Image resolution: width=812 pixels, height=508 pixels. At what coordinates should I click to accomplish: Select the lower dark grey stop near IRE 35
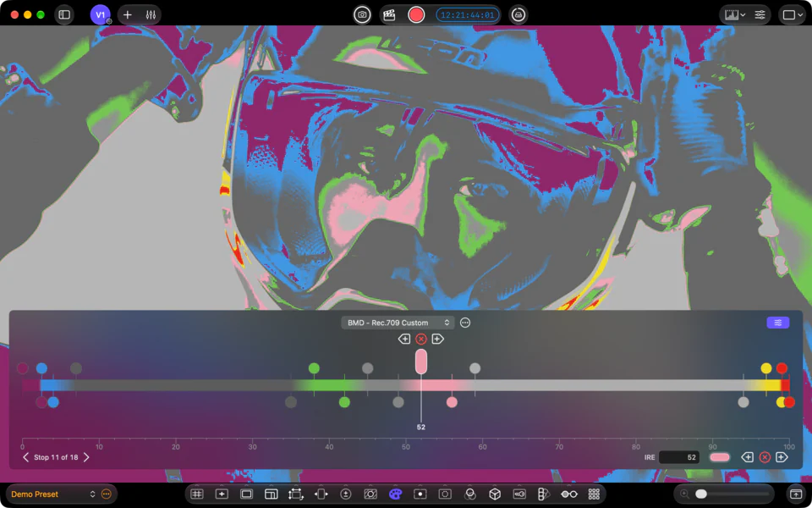(291, 402)
